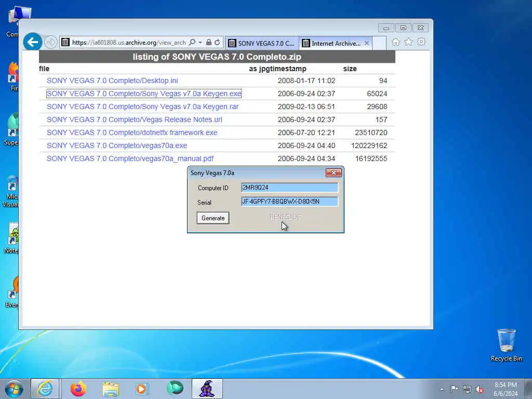Screen dimensions: 532x399
Task: Open the address bar dropdown arrow
Action: pos(200,43)
